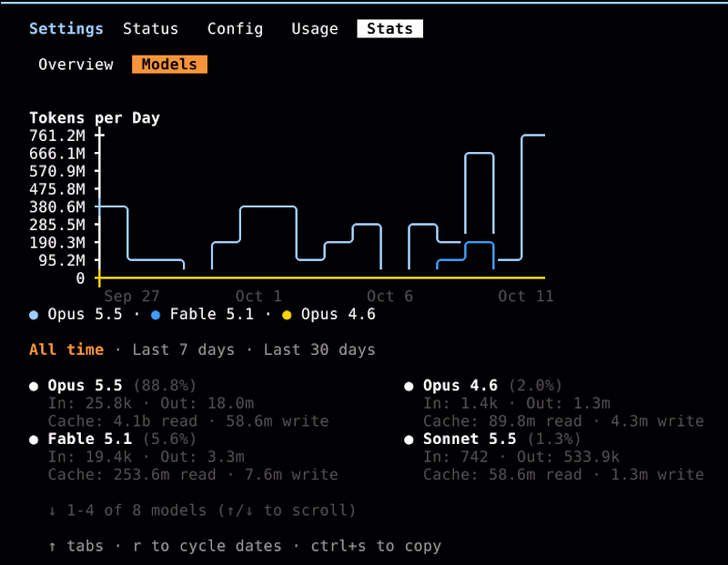Click the 'r to cycle dates' hint
This screenshot has height=565, width=728.
[207, 546]
